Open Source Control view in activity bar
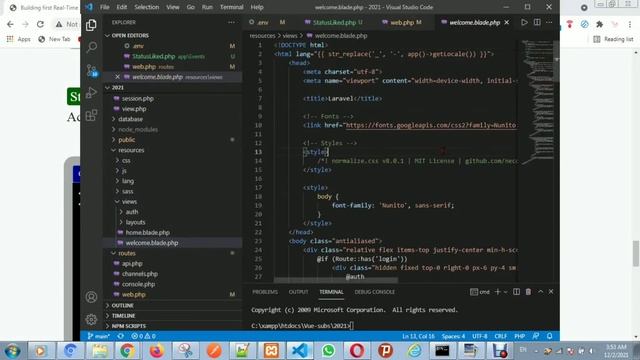The height and width of the screenshot is (360, 640). pos(91,70)
